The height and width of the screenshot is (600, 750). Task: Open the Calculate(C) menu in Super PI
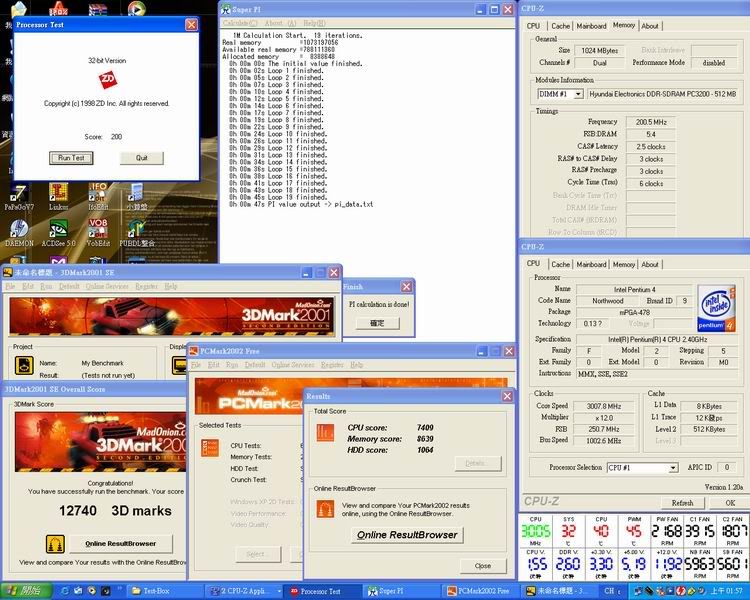click(x=240, y=23)
